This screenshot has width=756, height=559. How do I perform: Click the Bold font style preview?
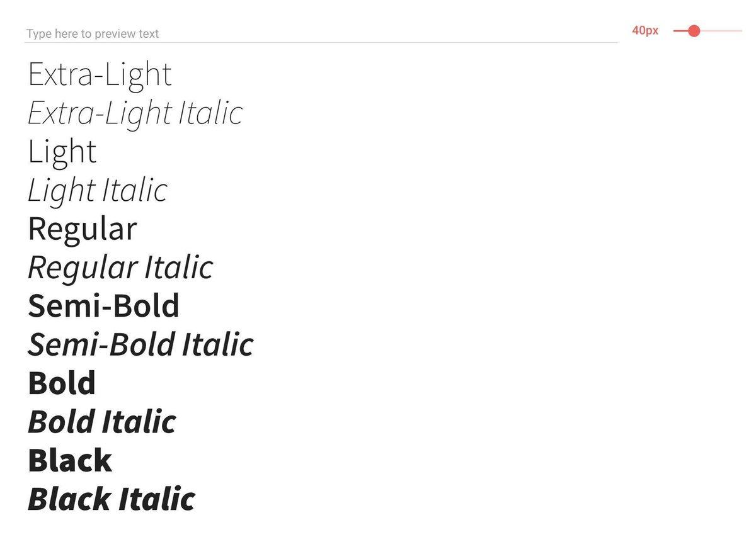tap(62, 383)
